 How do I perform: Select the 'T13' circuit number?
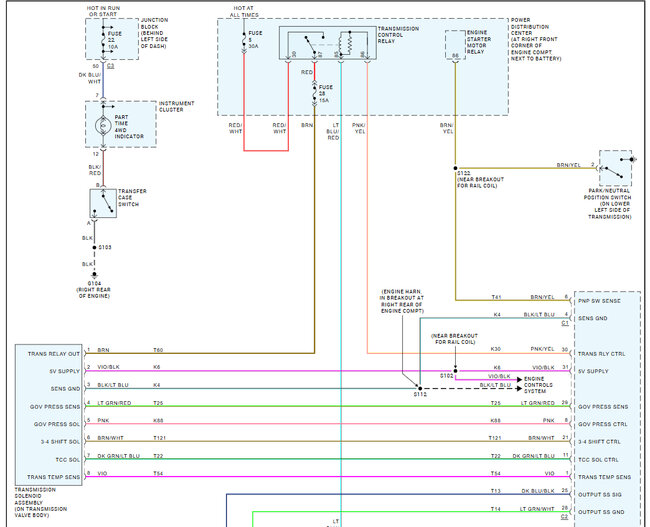coord(496,491)
